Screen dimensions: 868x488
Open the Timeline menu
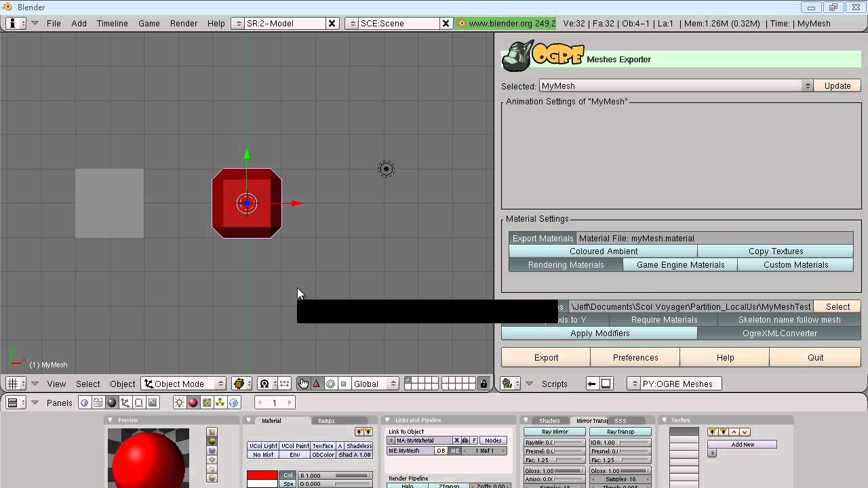pyautogui.click(x=112, y=23)
